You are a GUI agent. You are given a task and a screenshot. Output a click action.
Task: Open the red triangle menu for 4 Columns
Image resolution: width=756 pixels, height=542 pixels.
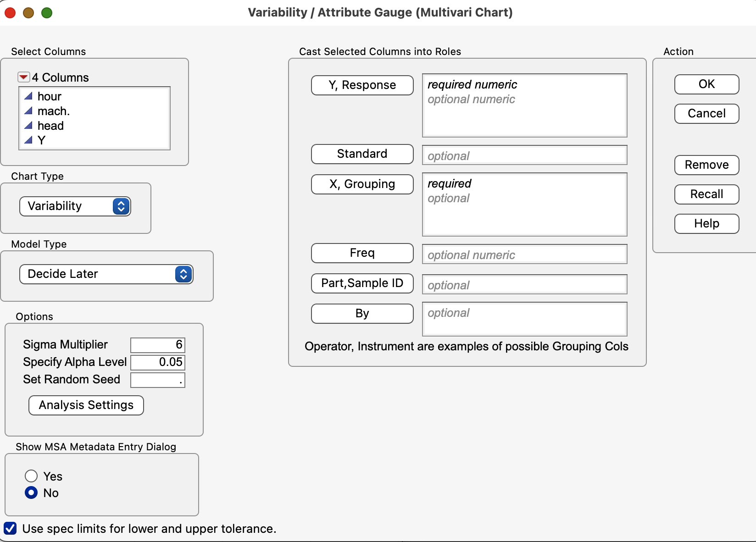click(24, 77)
